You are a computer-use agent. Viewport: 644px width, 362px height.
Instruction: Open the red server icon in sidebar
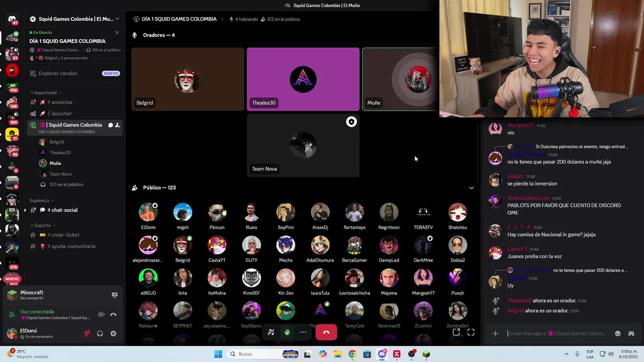[12, 70]
